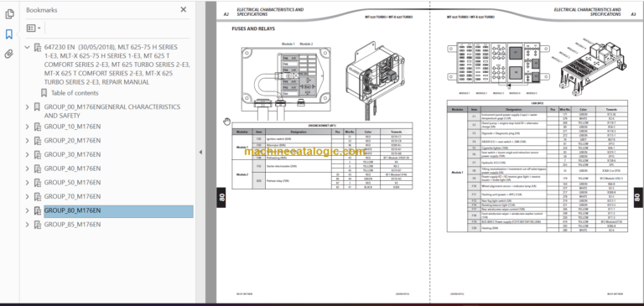Click the Module 1 cell in CAB table
Image resolution: width=644 pixels, height=306 pixels.
tap(457, 173)
